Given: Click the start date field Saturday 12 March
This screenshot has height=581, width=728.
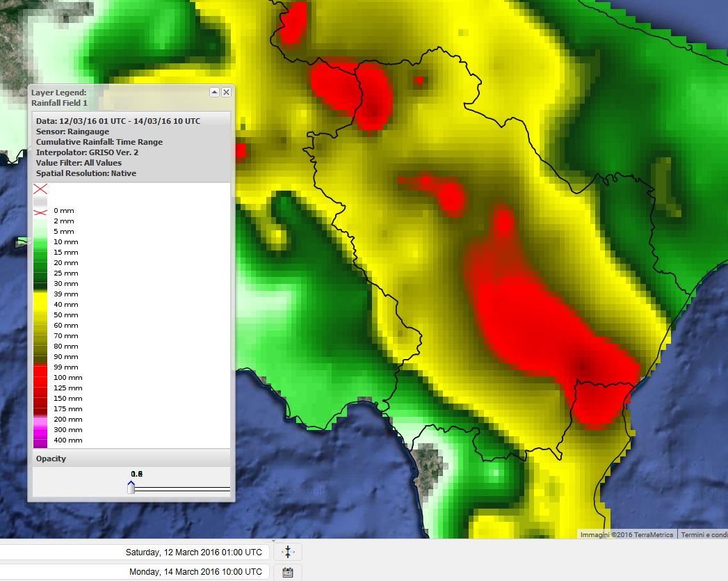Looking at the screenshot, I should 134,552.
